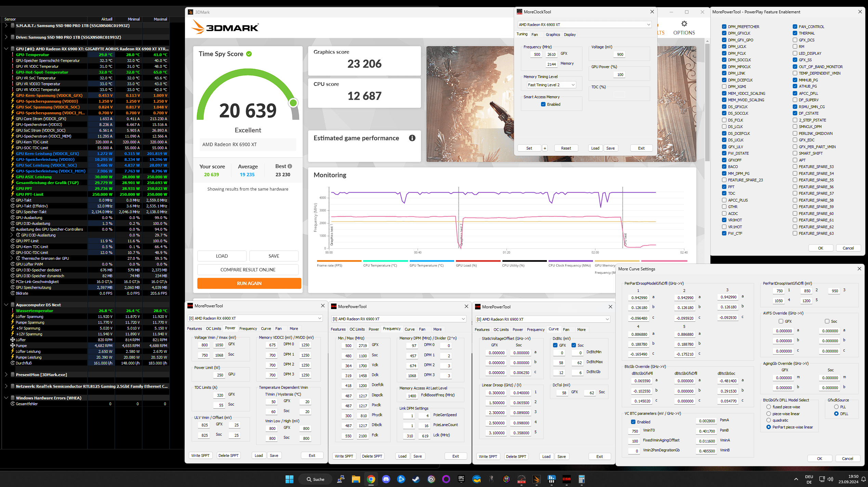Click CPU Clock Frequency legend color bar
This screenshot has width=868, height=487.
[x=571, y=261]
